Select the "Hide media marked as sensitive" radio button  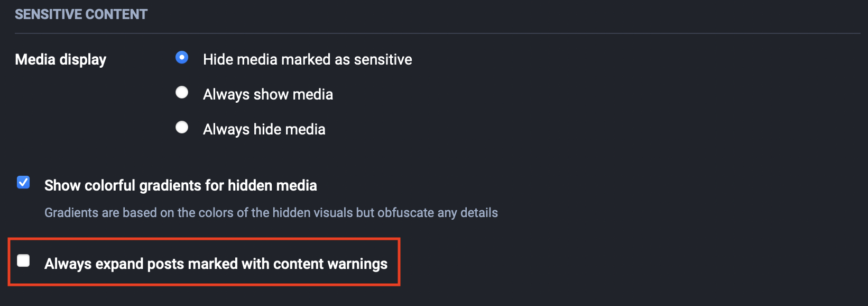[x=182, y=57]
